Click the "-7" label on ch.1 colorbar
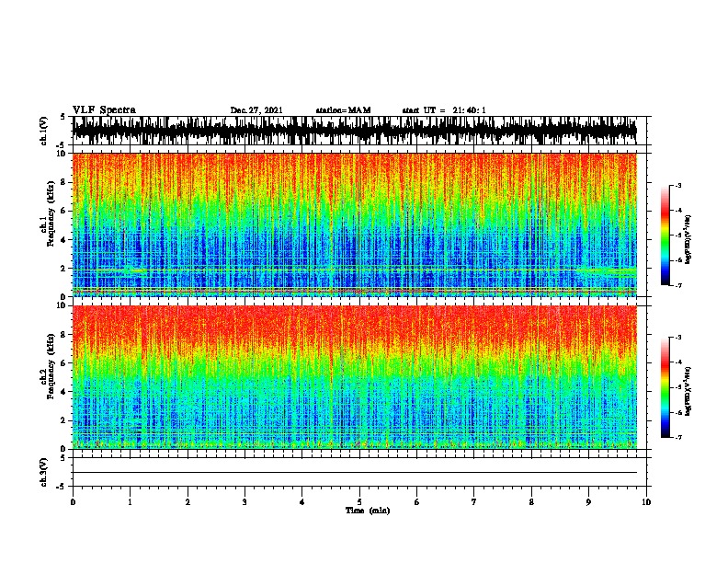The image size is (728, 563). pos(678,285)
